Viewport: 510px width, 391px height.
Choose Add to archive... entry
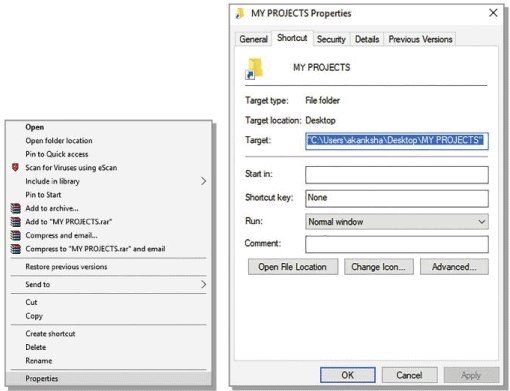tap(108, 208)
